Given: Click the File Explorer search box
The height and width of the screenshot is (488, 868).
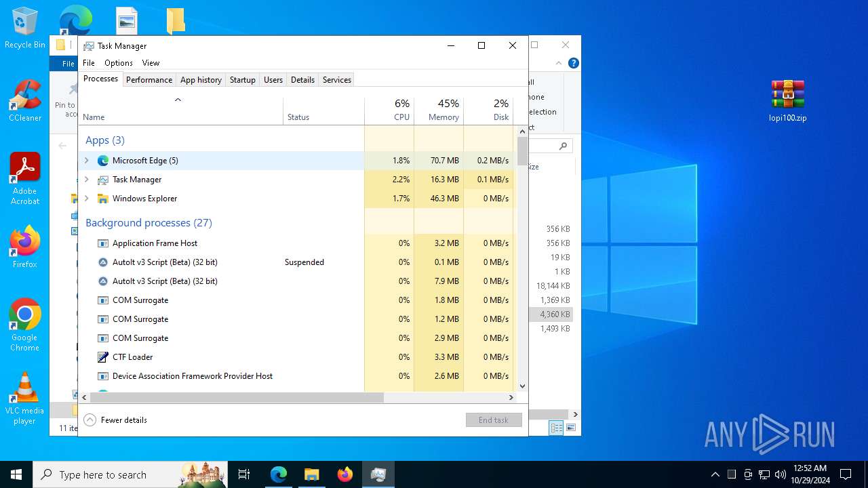Looking at the screenshot, I should click(x=551, y=146).
